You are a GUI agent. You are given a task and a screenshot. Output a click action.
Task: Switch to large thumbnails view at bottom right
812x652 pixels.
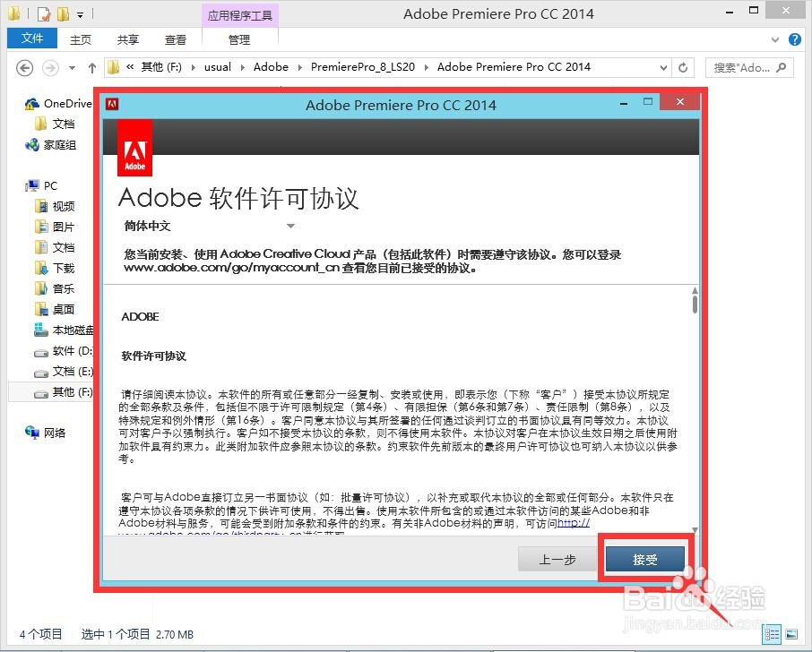[791, 636]
